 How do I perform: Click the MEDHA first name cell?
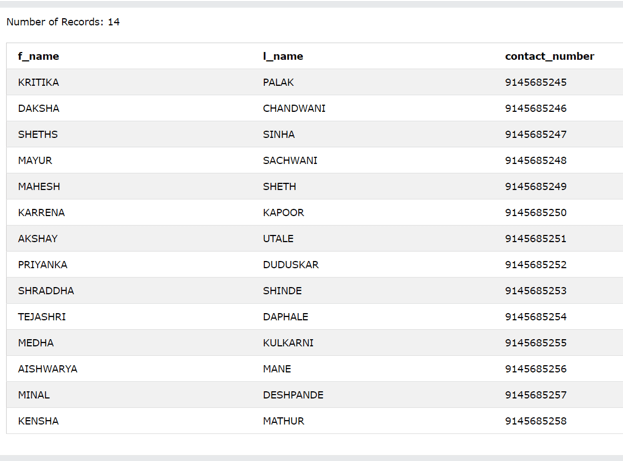pos(36,342)
